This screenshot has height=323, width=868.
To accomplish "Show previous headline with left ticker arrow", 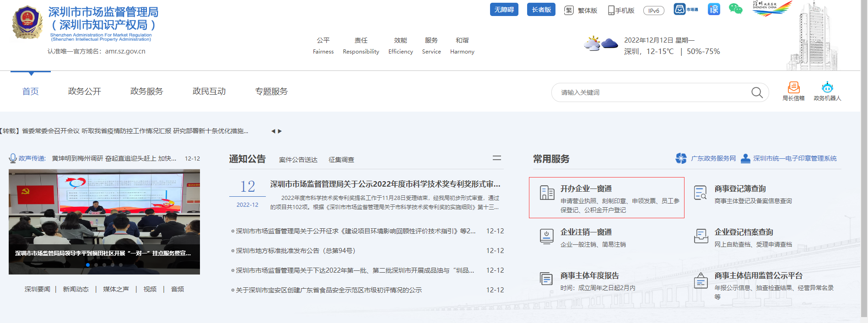I will 273,131.
